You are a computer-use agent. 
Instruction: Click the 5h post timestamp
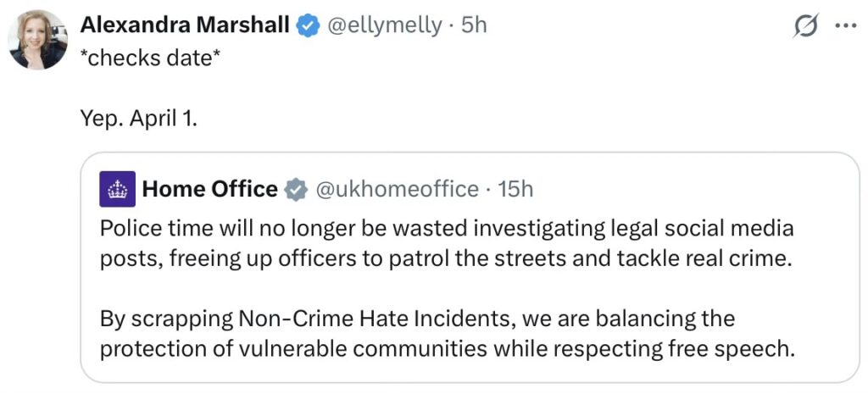pos(474,26)
